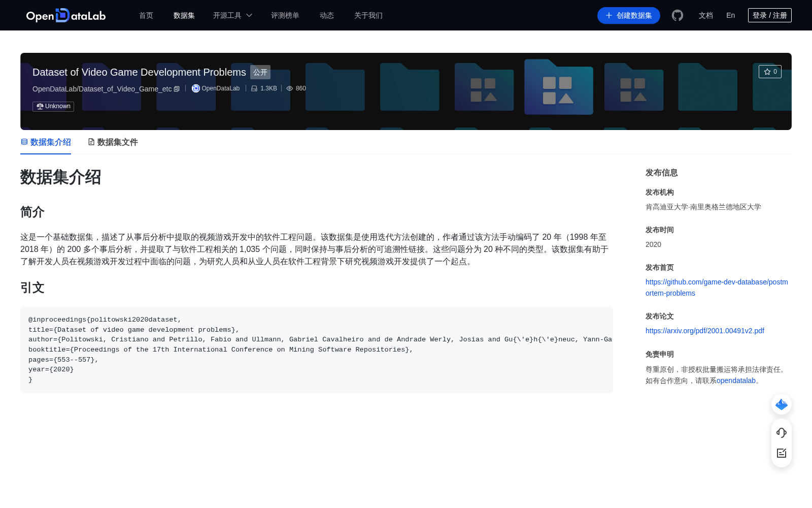Click the OpenDataLab owner avatar icon
The height and width of the screenshot is (508, 812).
[x=195, y=88]
